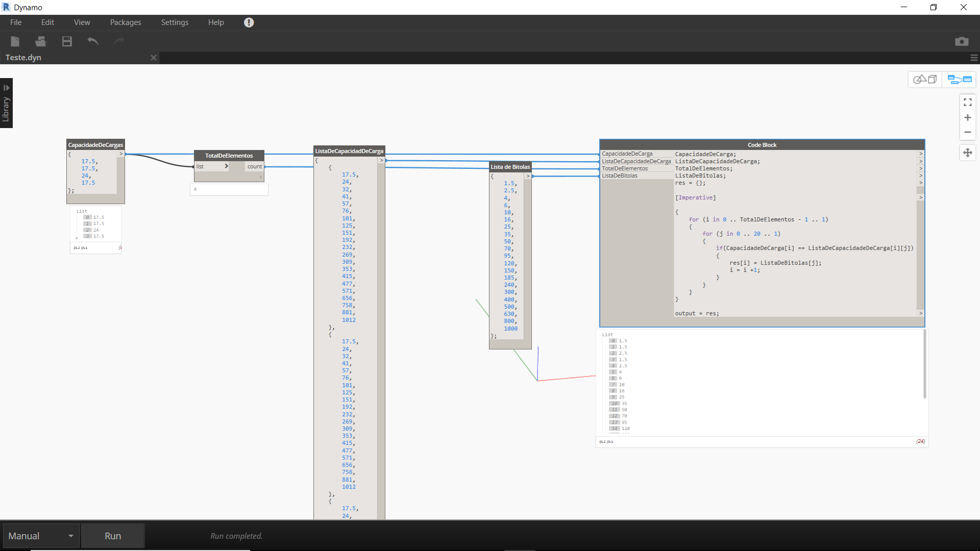
Task: Open the Settings menu
Action: coord(175,22)
